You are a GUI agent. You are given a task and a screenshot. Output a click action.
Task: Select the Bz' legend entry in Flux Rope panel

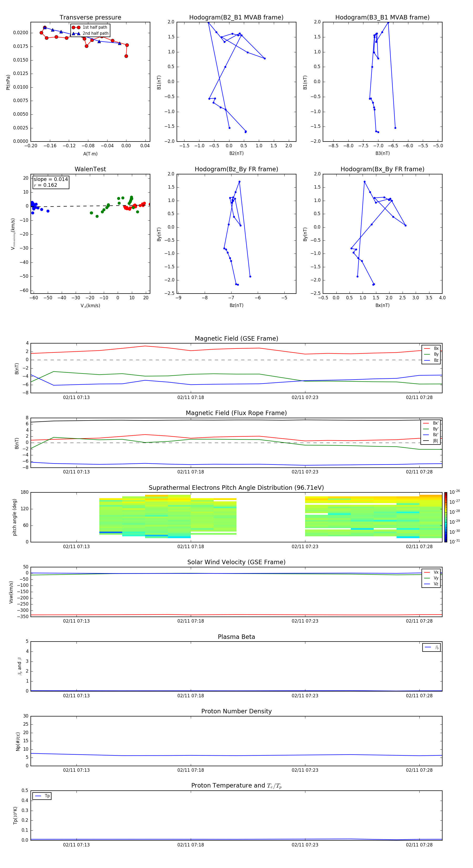coord(431,435)
